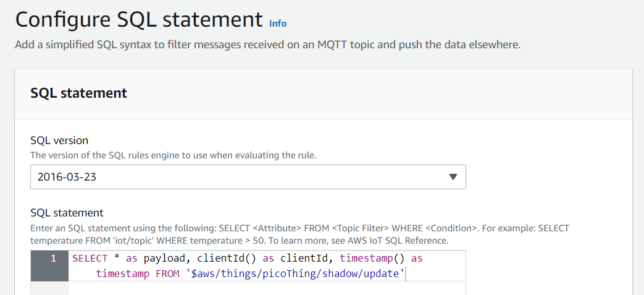Click the Configure SQL statement page heading
Image resolution: width=644 pixels, height=295 pixels.
139,20
